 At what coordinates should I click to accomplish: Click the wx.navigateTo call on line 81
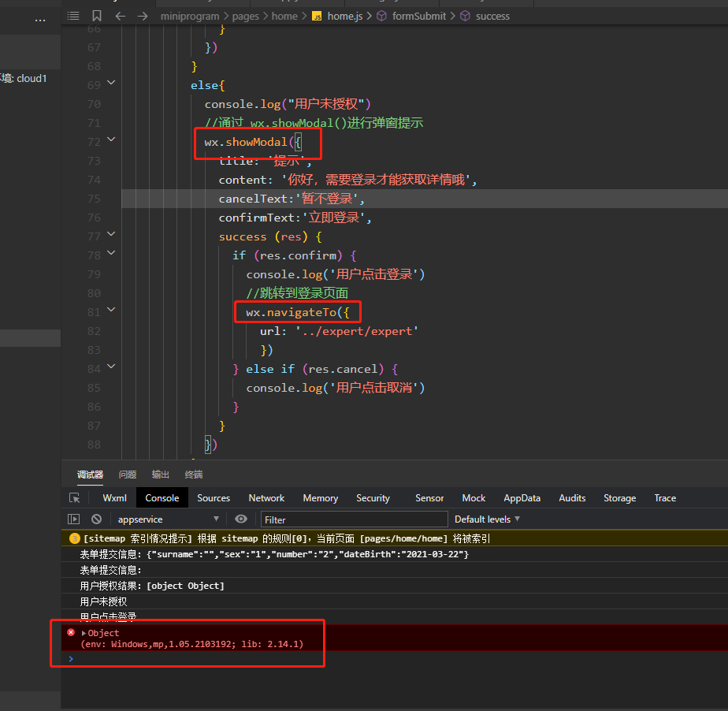[x=297, y=312]
